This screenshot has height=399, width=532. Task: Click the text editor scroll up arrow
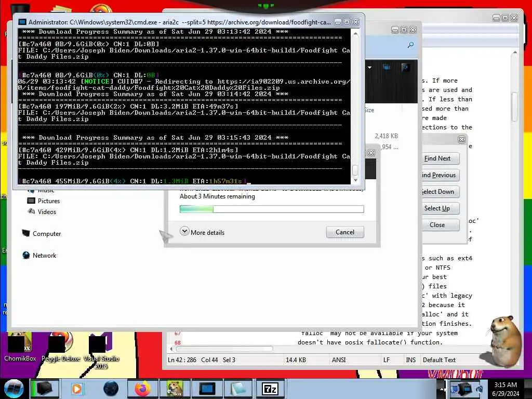point(515,52)
